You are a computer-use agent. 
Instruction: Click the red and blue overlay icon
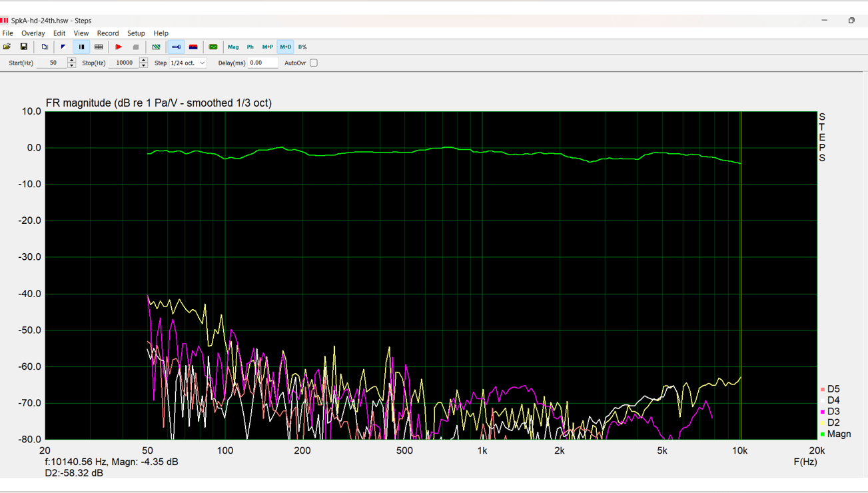click(193, 47)
